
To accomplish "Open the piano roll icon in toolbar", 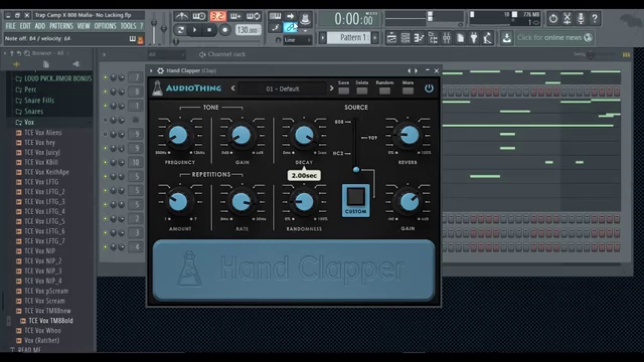I will tap(419, 38).
